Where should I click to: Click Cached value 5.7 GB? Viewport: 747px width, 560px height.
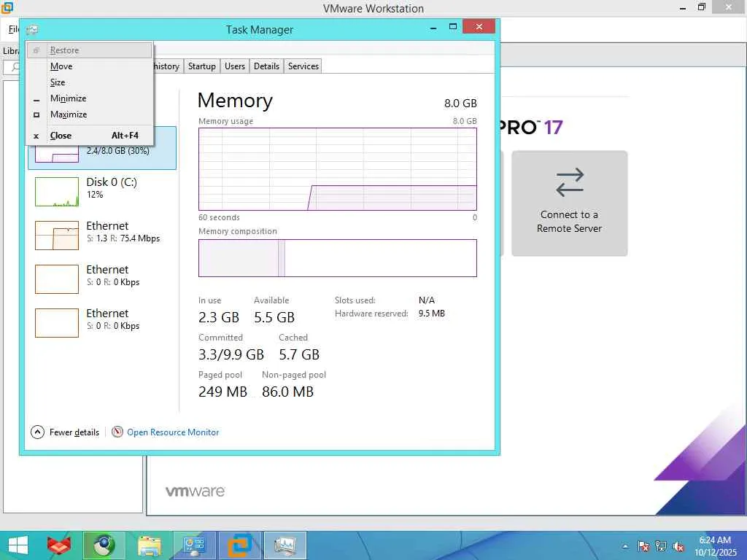(299, 355)
